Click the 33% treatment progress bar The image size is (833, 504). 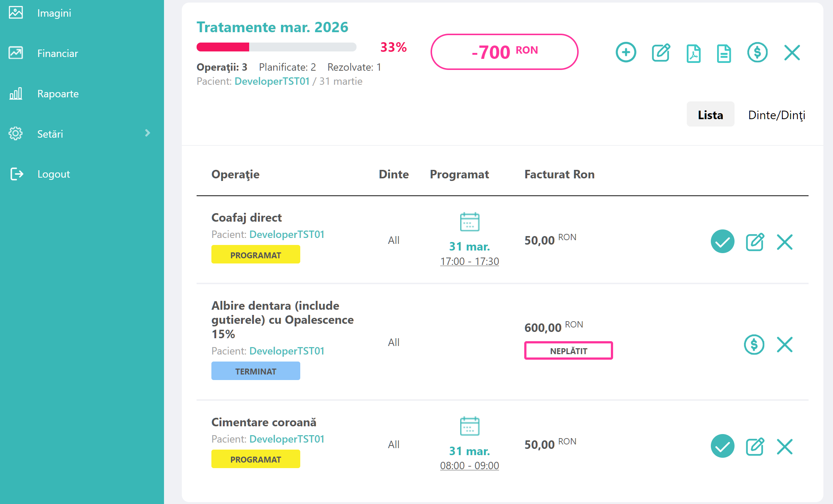click(276, 47)
